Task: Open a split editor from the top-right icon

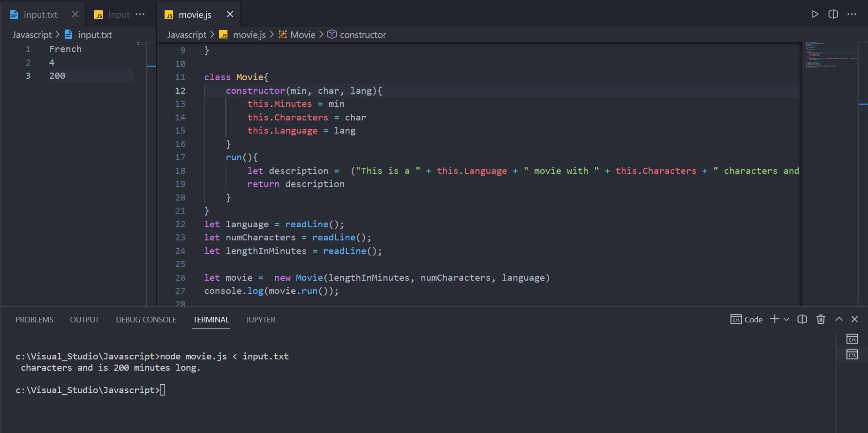Action: point(834,14)
